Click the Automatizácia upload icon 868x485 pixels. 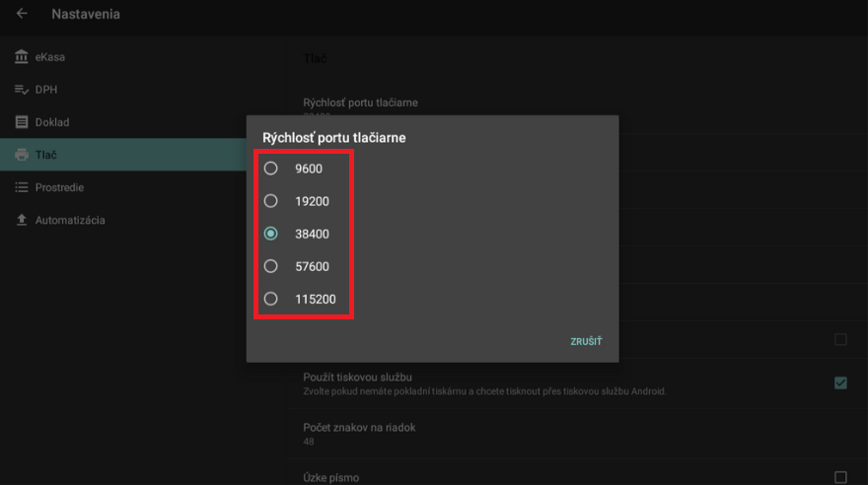[22, 220]
